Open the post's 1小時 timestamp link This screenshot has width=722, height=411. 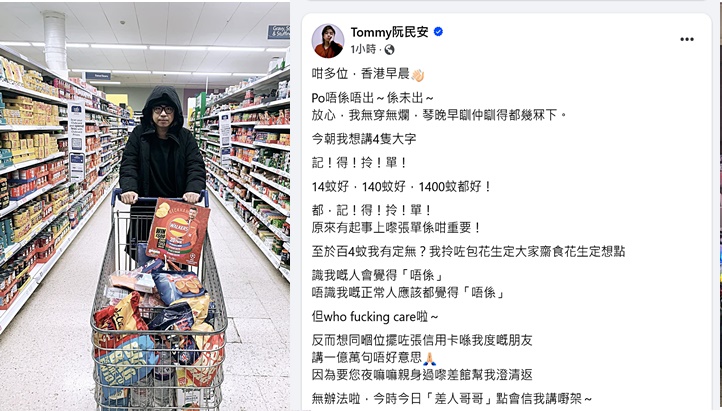coord(363,49)
